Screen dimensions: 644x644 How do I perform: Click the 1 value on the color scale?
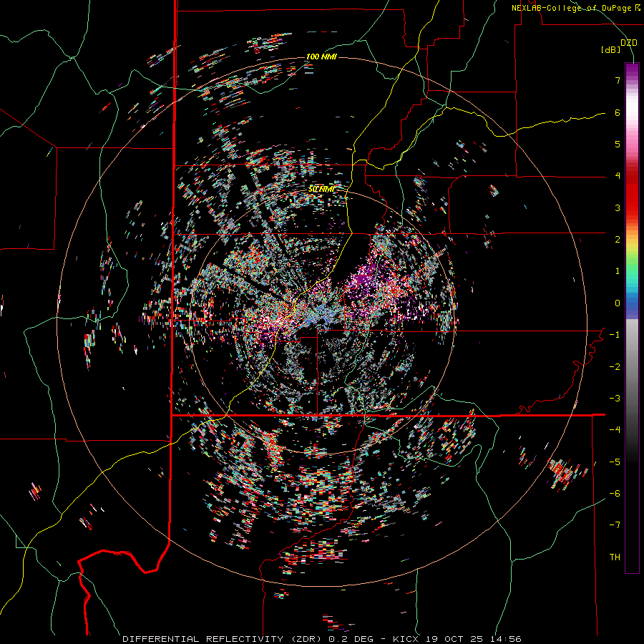tap(618, 271)
